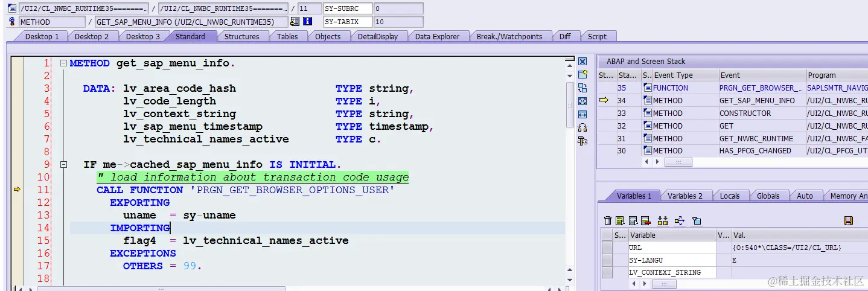Click the gear/bug icon beside METHOD field

(13, 22)
